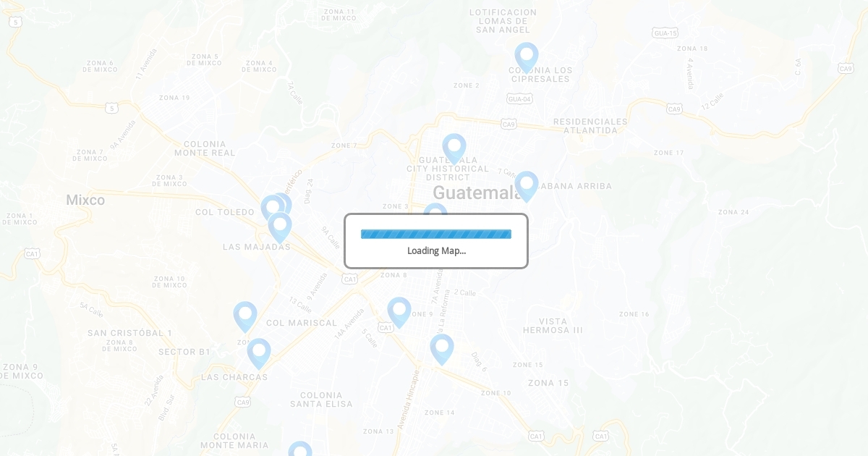Select the map pin at Colonia Los Cipresales
Viewport: 868px width, 456px height.
click(x=527, y=56)
